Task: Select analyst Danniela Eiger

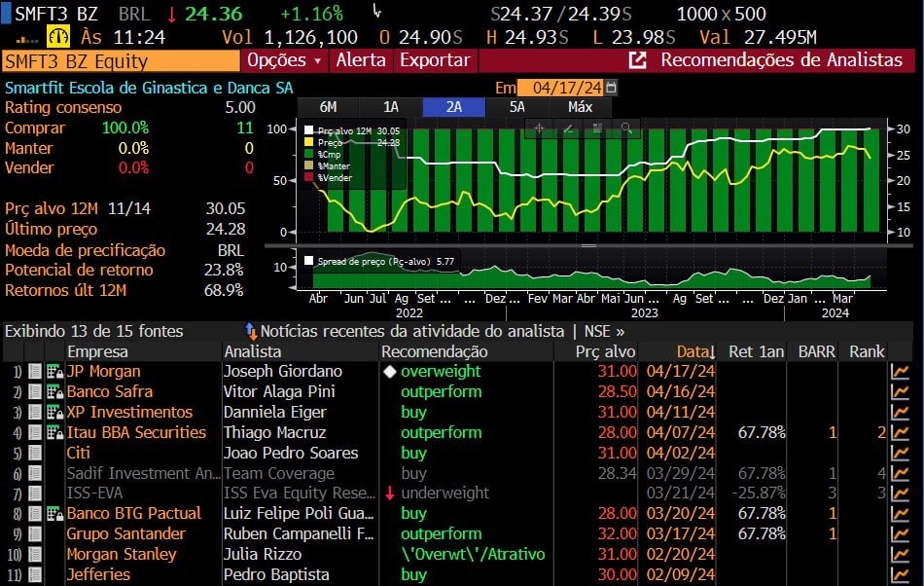Action: tap(274, 412)
